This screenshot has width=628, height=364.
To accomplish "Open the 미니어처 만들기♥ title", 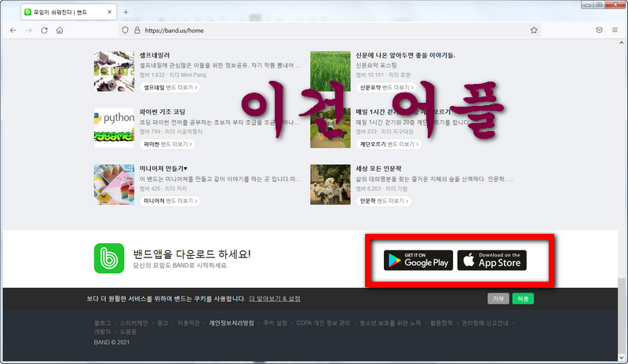I will click(163, 169).
